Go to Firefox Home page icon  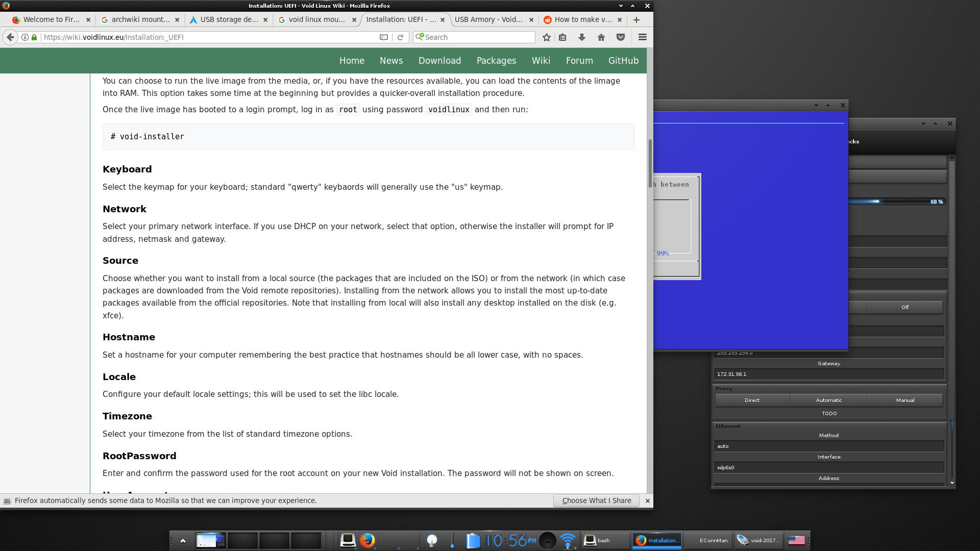[601, 37]
